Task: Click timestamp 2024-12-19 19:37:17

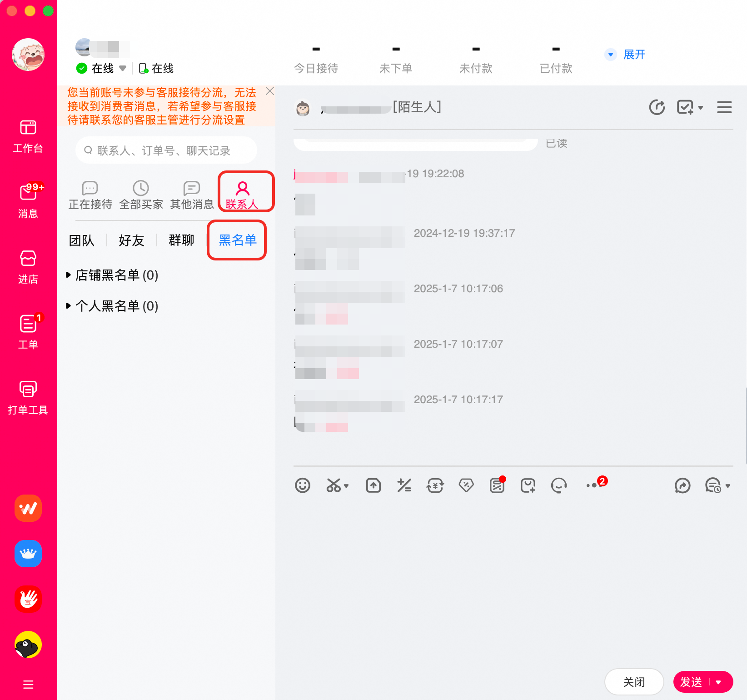Action: tap(464, 233)
